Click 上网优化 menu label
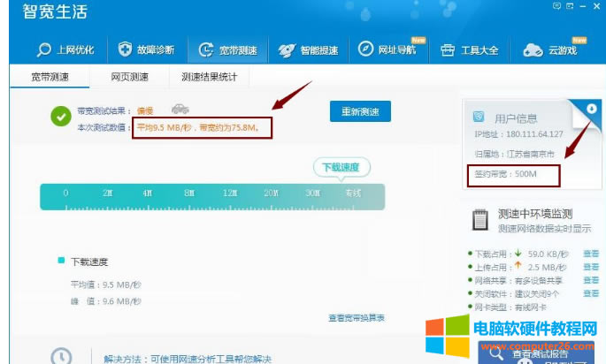The image size is (606, 364). point(75,50)
